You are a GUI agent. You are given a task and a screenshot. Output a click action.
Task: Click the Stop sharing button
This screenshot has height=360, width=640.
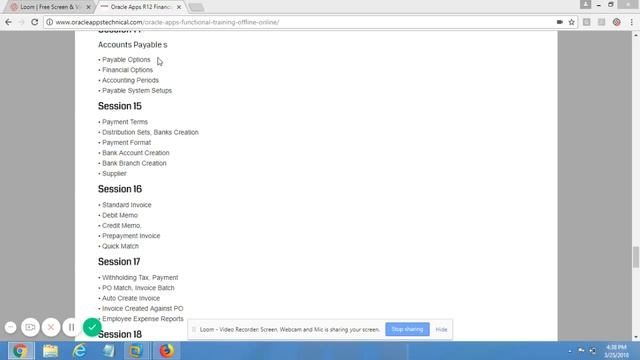click(407, 329)
